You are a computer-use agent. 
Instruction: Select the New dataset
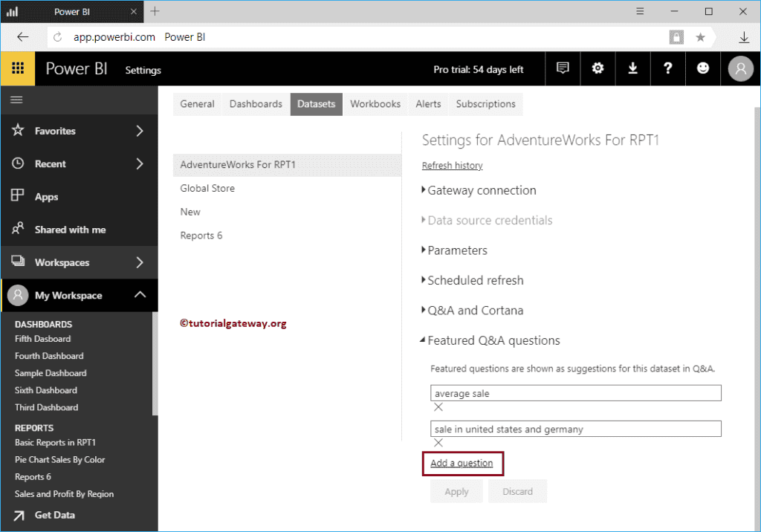pyautogui.click(x=190, y=212)
